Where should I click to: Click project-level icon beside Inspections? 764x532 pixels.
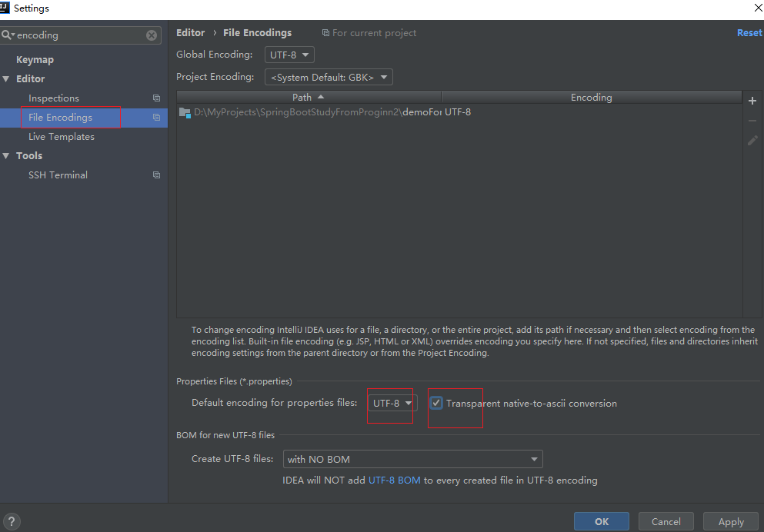pyautogui.click(x=156, y=98)
